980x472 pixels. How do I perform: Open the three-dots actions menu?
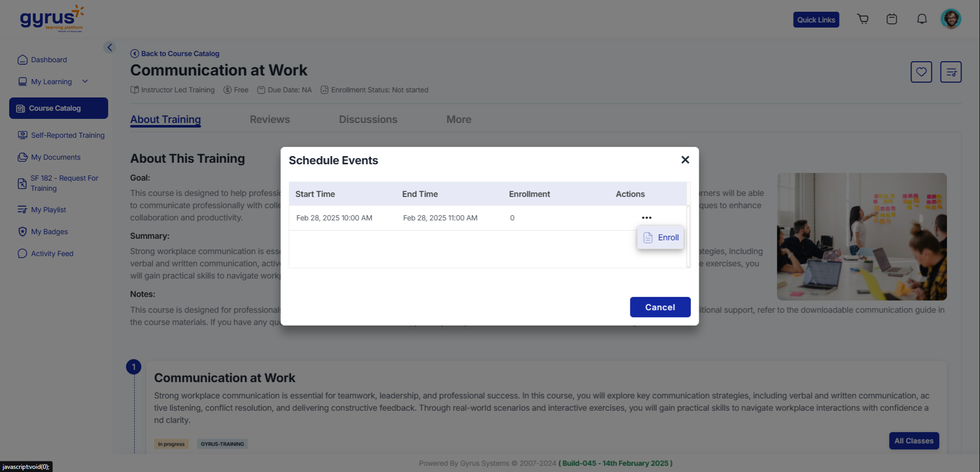tap(646, 218)
